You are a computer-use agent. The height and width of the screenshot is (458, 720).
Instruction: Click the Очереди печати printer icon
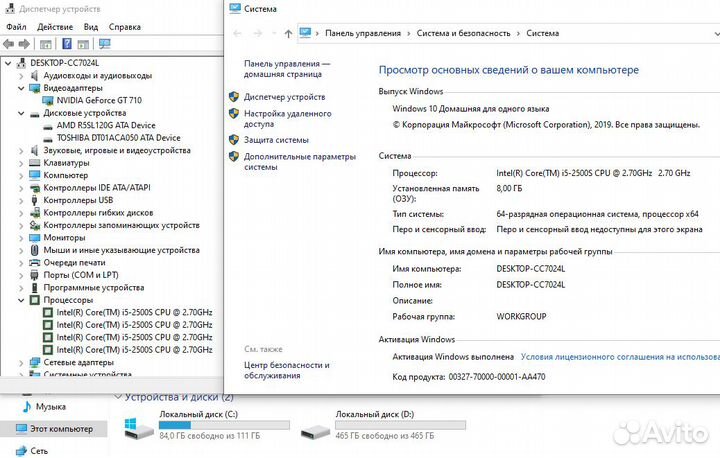click(x=34, y=263)
